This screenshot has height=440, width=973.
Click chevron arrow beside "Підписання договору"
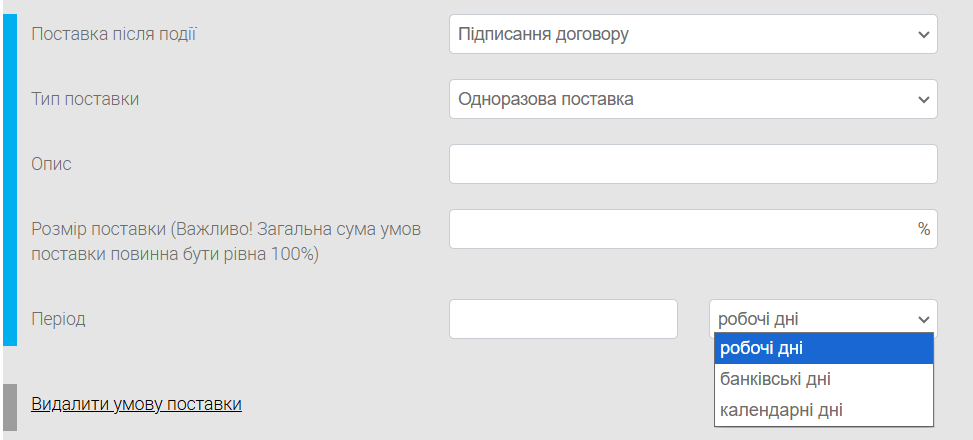point(922,35)
